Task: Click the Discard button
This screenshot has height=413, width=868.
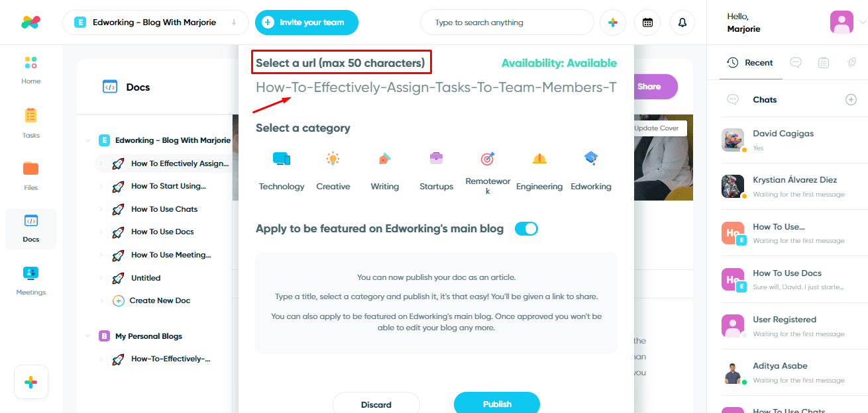Action: [376, 404]
